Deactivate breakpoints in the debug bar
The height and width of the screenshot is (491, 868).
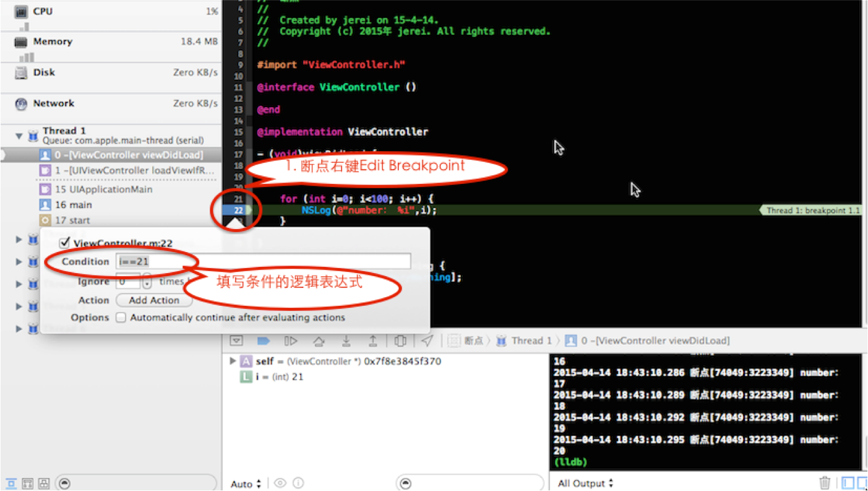264,341
